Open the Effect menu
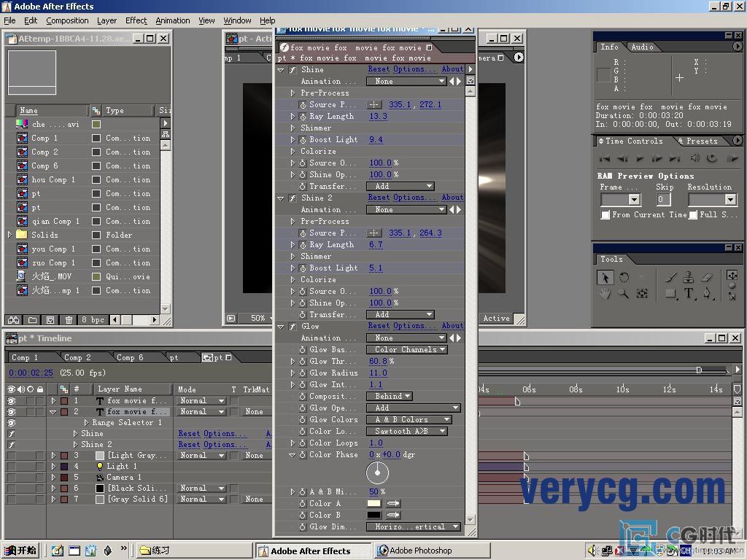The image size is (747, 560). pos(136,20)
